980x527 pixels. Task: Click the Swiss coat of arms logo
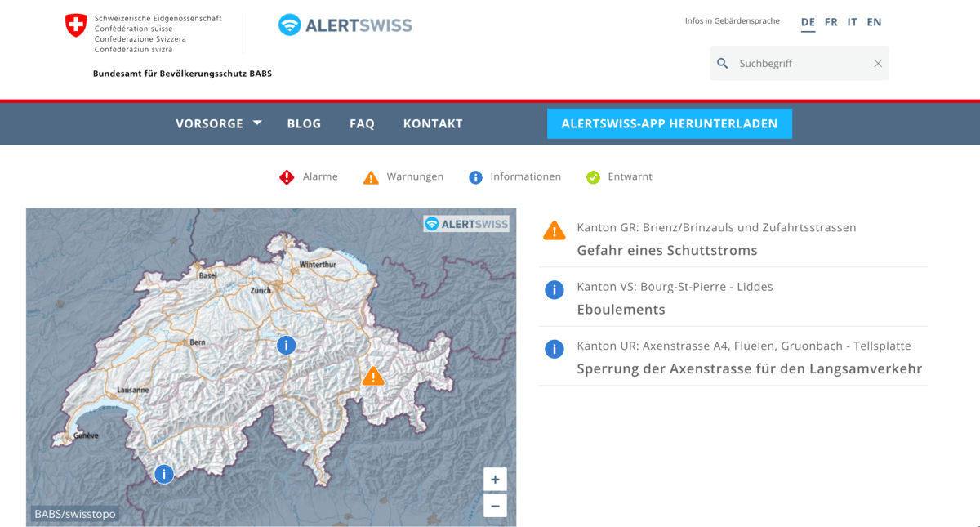76,25
